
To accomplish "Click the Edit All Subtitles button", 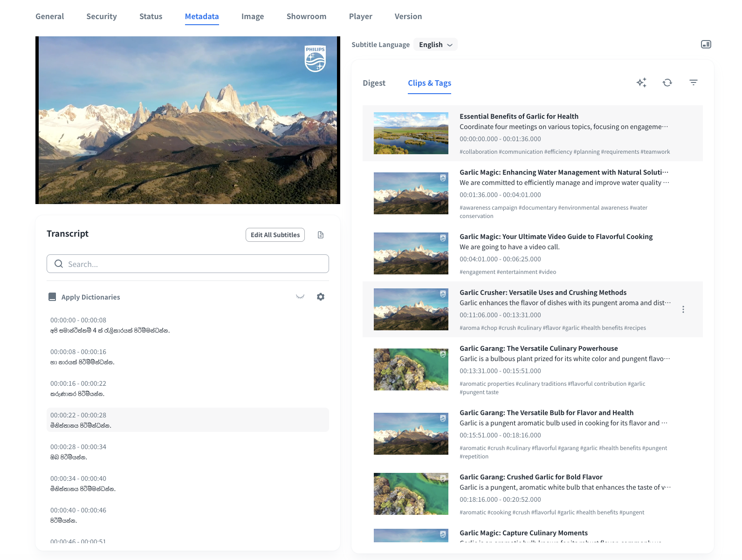I will tap(275, 235).
